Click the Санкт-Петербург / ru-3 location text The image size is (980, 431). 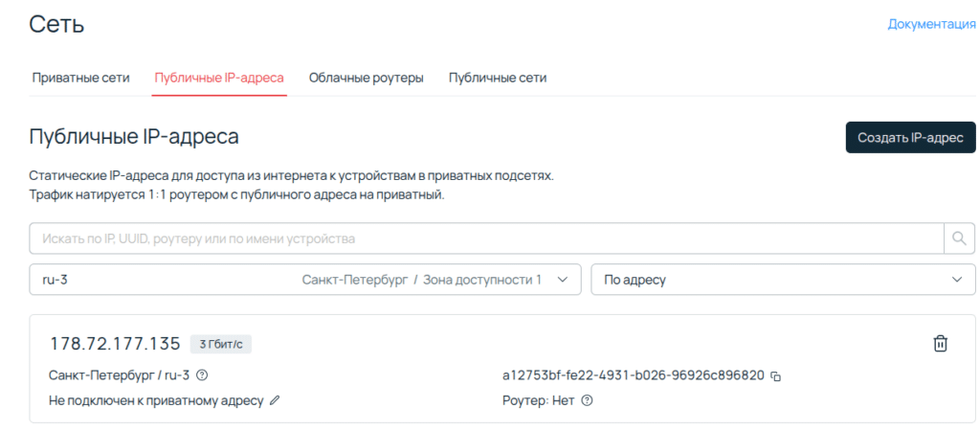point(119,375)
